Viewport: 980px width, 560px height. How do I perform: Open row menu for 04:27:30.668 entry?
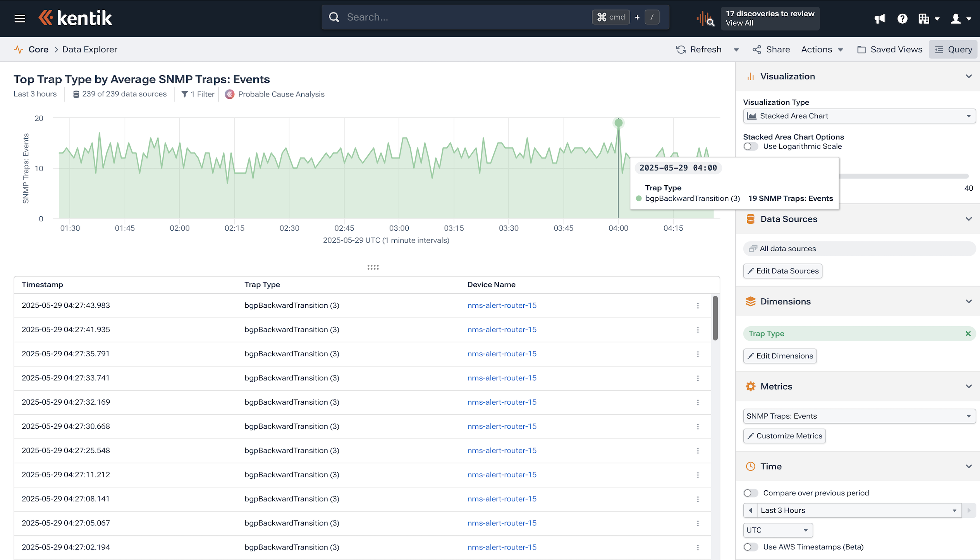[x=698, y=427]
